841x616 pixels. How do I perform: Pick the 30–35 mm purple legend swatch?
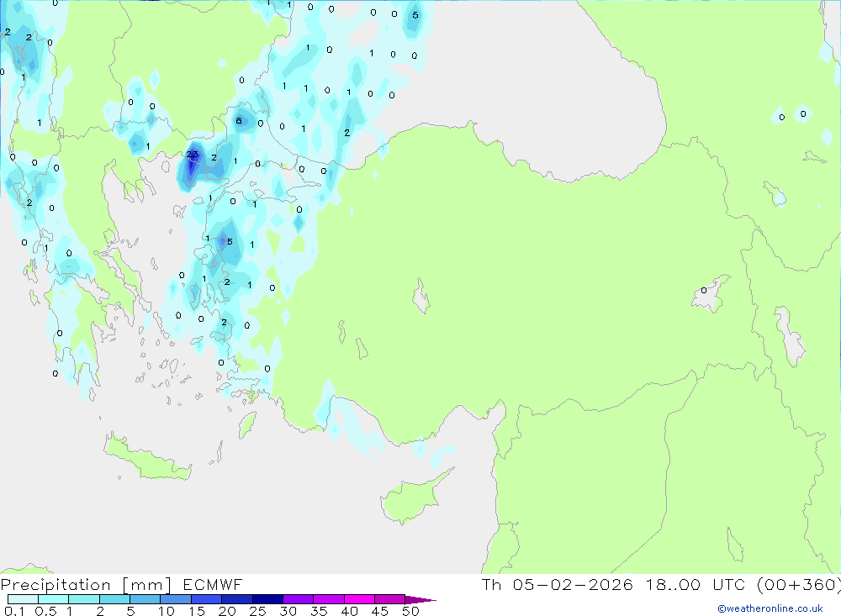tap(298, 599)
